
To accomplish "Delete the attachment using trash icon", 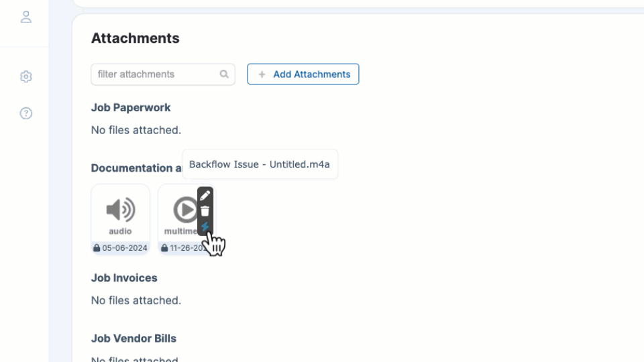I will (x=205, y=211).
